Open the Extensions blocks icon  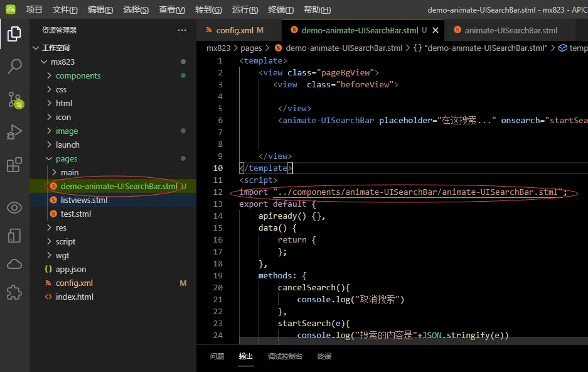[x=14, y=165]
